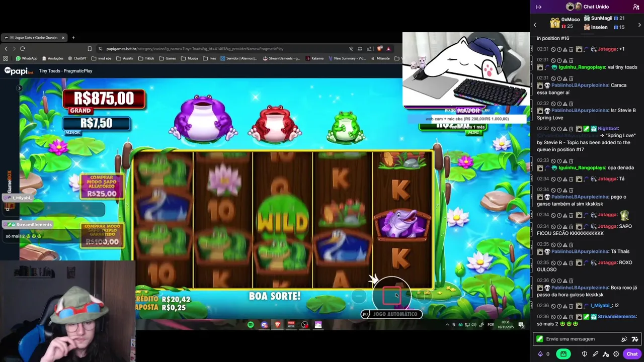Click the green channel points button
The width and height of the screenshot is (644, 362).
click(563, 354)
